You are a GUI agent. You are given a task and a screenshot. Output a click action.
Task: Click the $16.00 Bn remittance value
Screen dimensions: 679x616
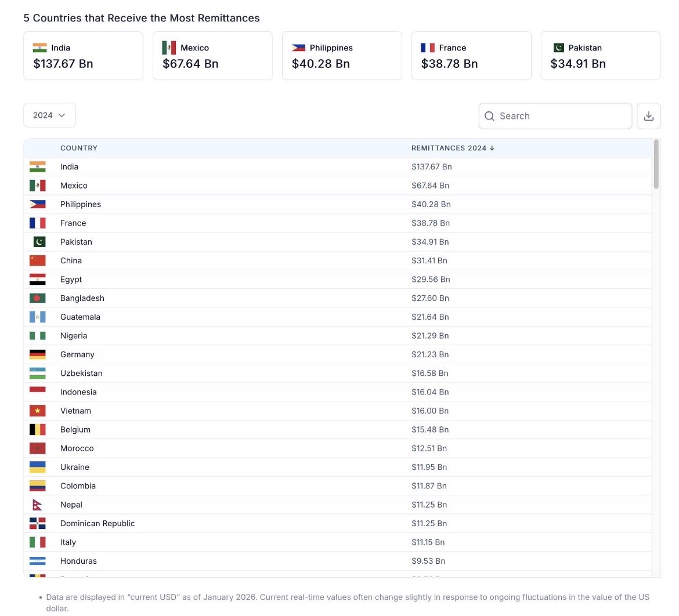click(x=430, y=411)
